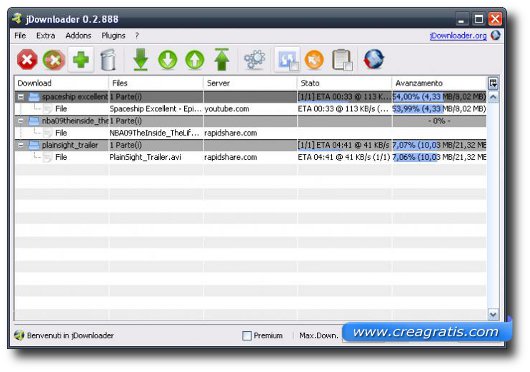Move selection down with round green down arrow
The width and height of the screenshot is (530, 372).
pyautogui.click(x=168, y=60)
